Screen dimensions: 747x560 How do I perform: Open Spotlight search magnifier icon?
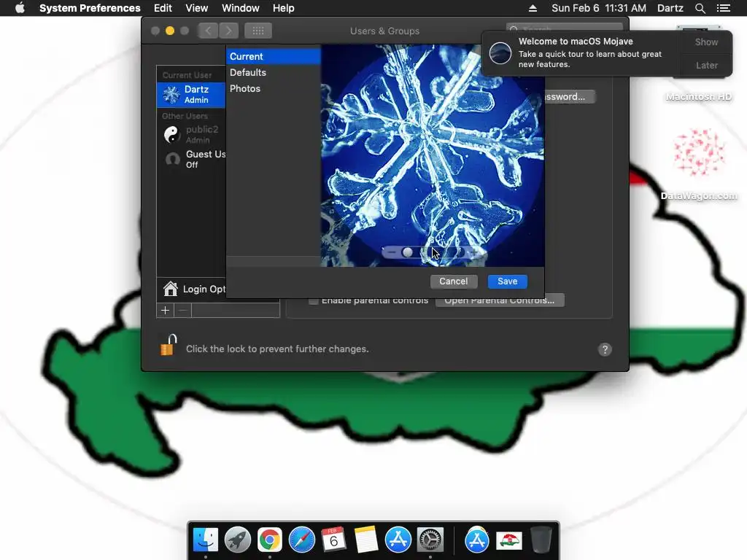[700, 8]
